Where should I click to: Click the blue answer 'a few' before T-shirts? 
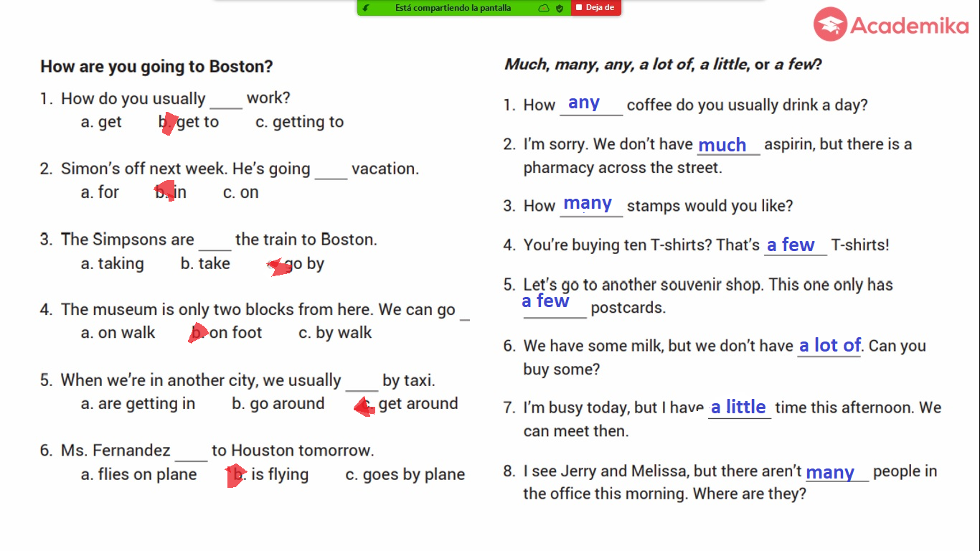pos(791,245)
